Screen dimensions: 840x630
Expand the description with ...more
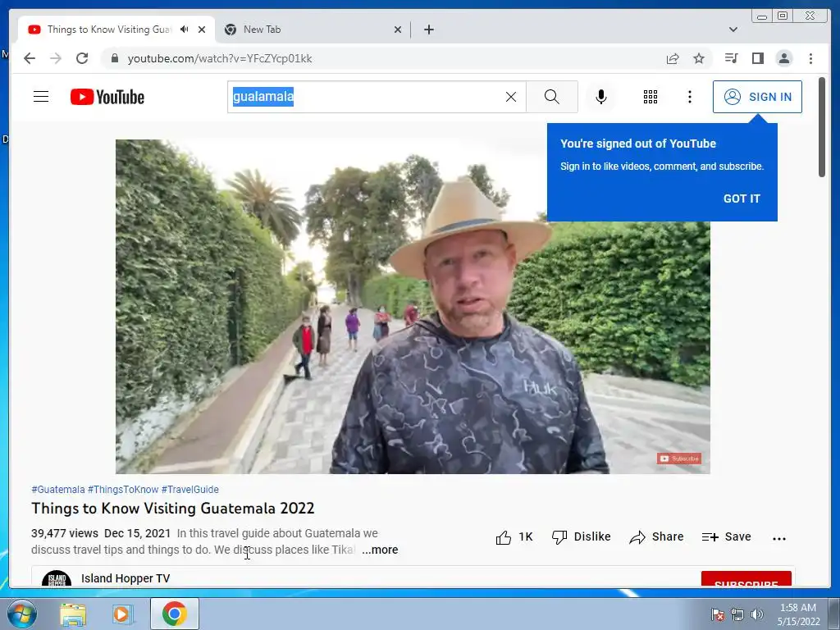pyautogui.click(x=380, y=550)
